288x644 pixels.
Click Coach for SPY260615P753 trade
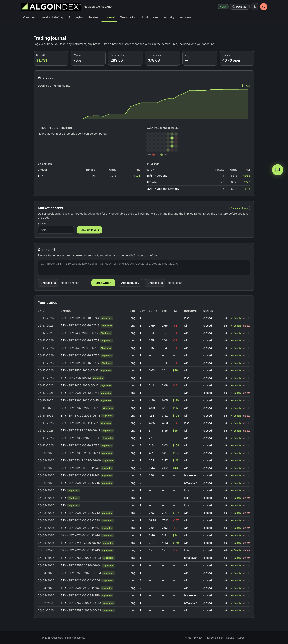tap(236, 378)
